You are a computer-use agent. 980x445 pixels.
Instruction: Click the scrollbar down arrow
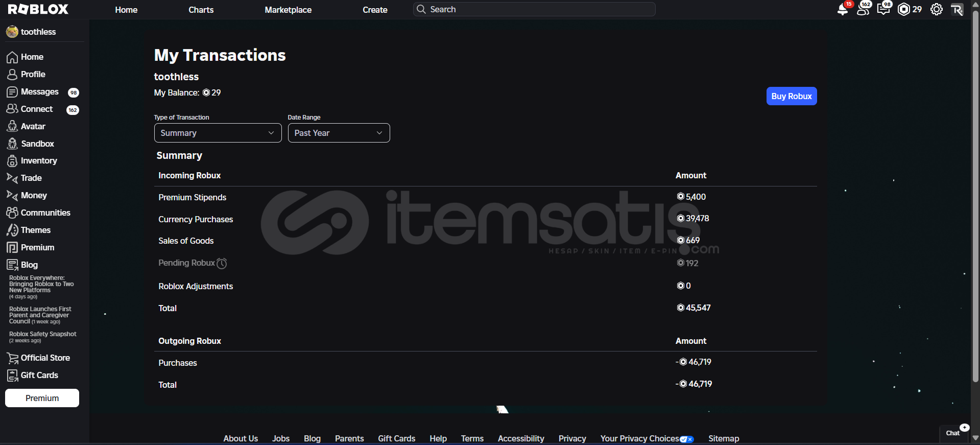click(975, 438)
